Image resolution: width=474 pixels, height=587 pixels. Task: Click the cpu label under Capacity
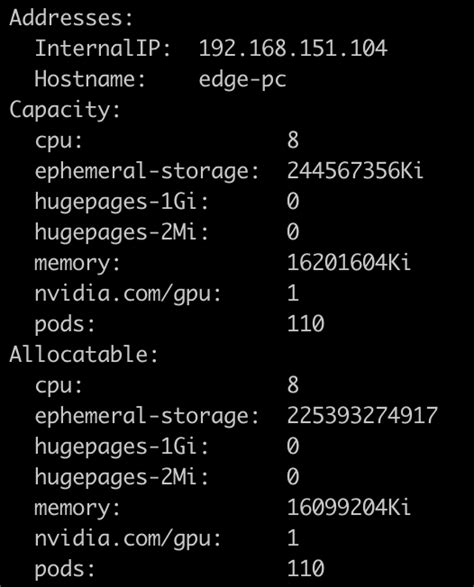[59, 142]
